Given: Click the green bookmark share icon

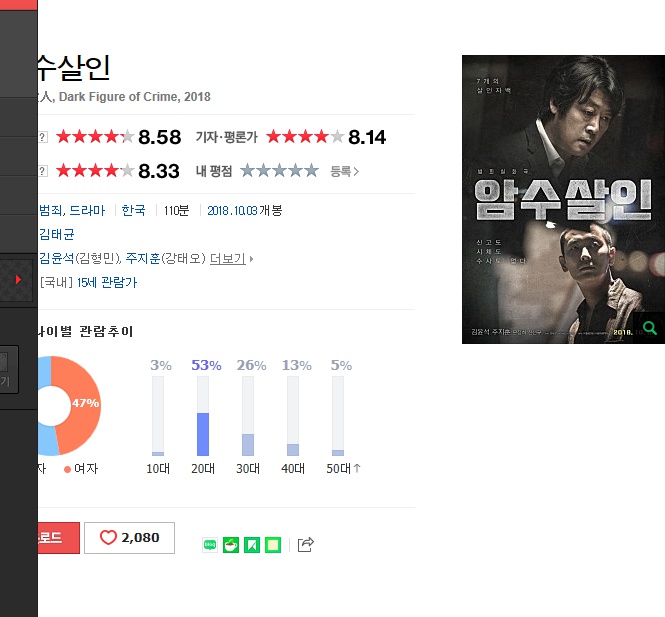Looking at the screenshot, I should [252, 545].
